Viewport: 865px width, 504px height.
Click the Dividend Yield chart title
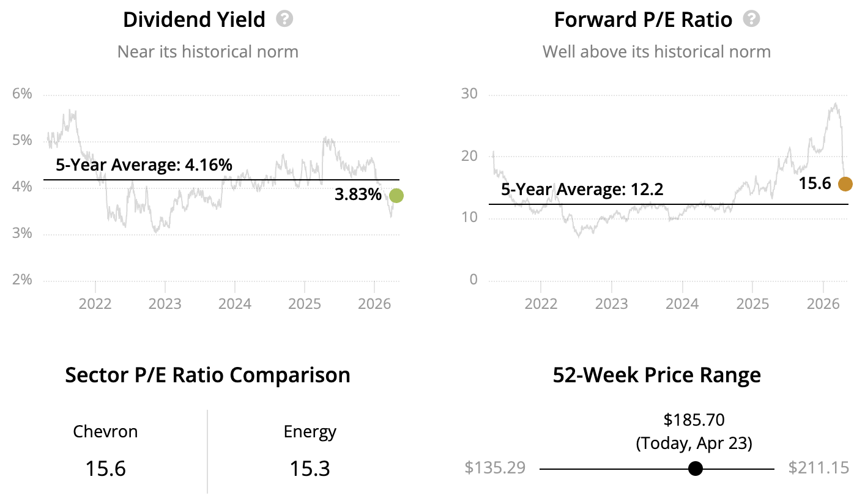click(194, 20)
